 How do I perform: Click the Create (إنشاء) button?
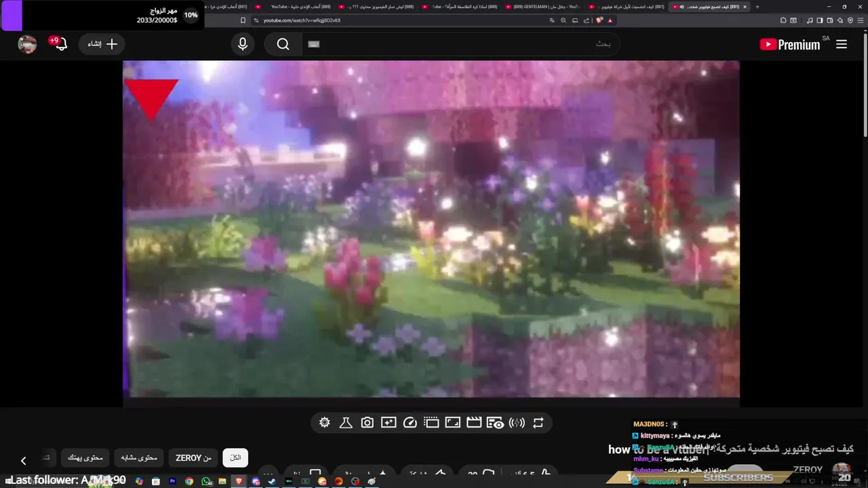pos(102,44)
